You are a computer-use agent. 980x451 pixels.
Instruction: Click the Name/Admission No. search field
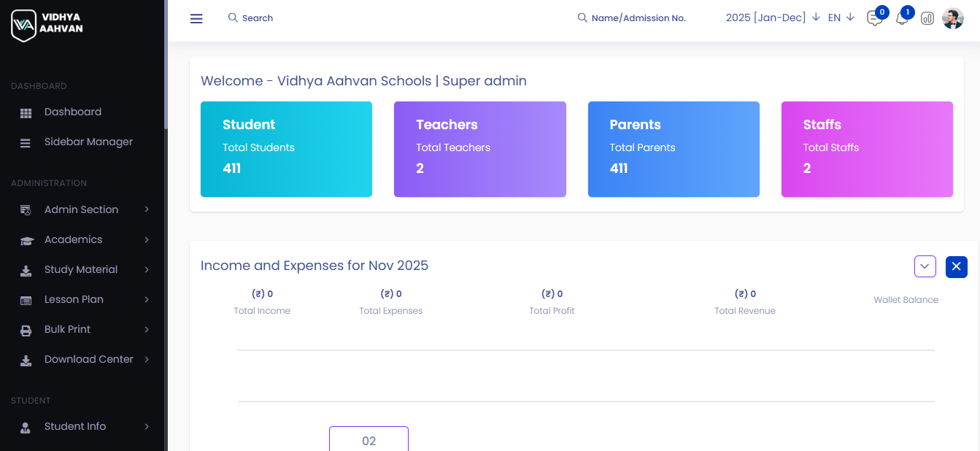(x=638, y=18)
